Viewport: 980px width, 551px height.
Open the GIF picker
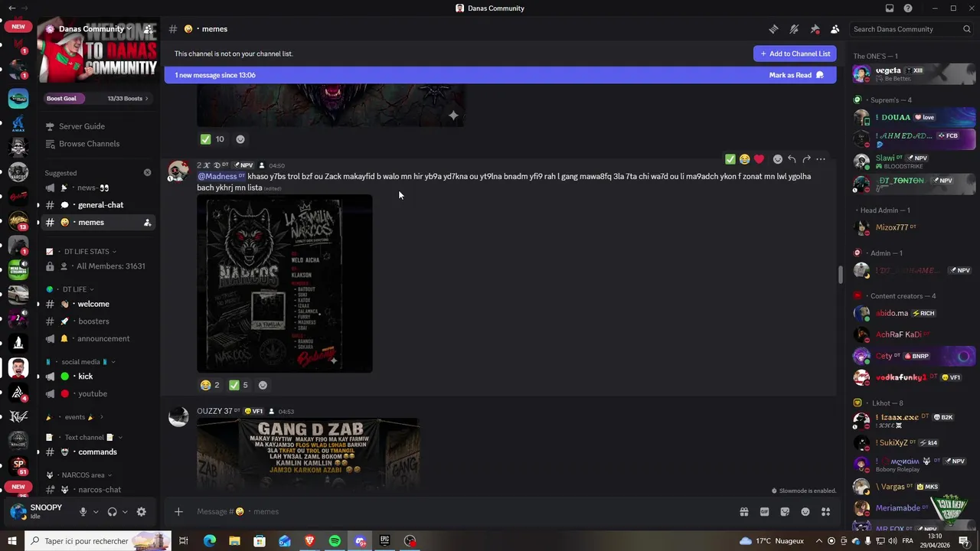tap(764, 511)
